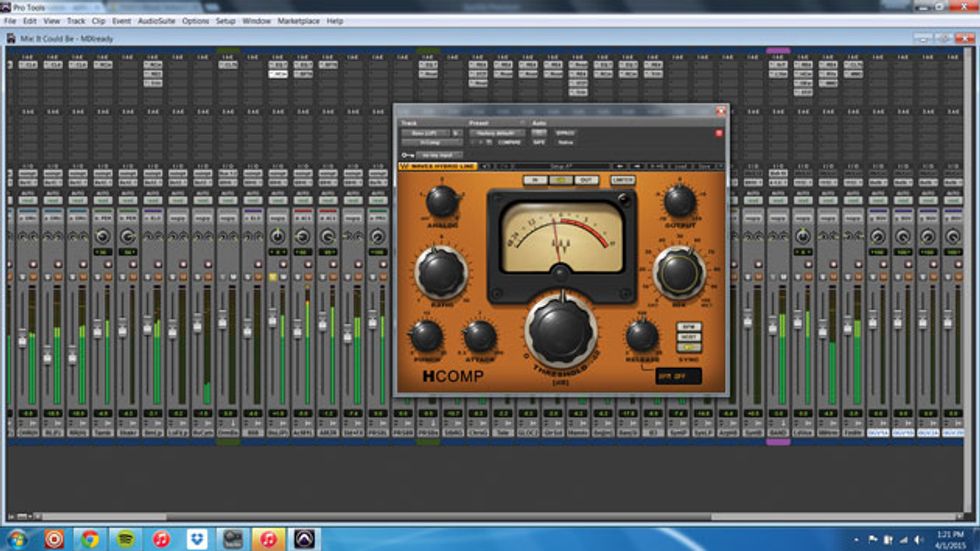Open the track selector in plug-in header

click(425, 133)
